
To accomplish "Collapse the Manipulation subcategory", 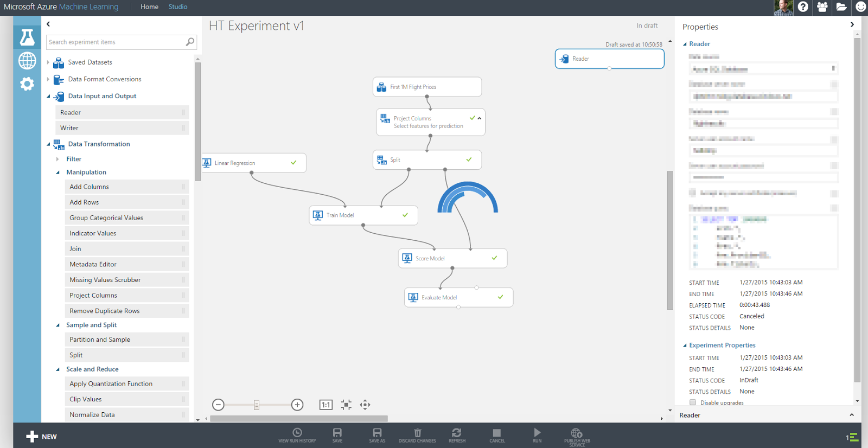I will [58, 172].
